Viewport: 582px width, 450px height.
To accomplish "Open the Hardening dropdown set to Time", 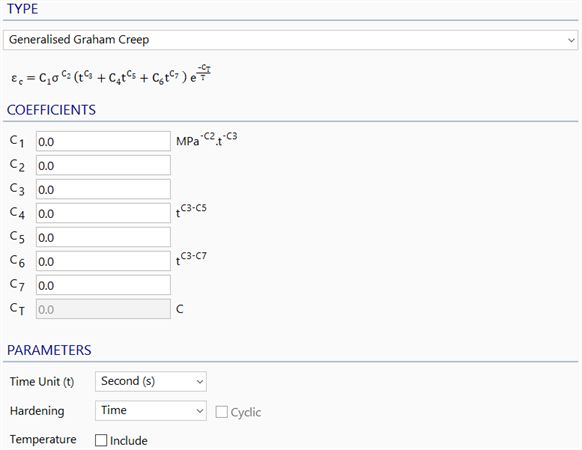I will click(151, 410).
